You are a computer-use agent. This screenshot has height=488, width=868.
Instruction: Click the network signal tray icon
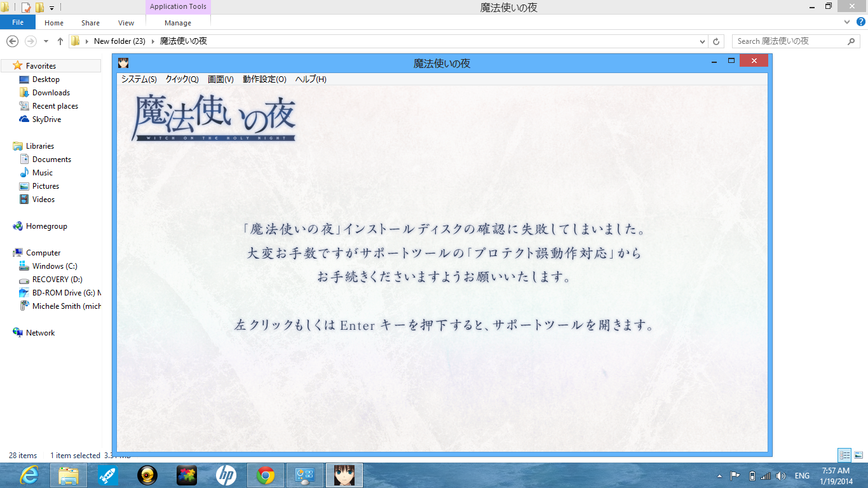[766, 476]
